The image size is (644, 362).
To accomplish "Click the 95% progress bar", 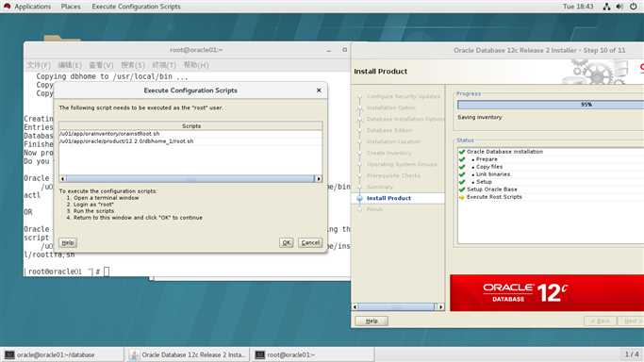I will click(551, 105).
